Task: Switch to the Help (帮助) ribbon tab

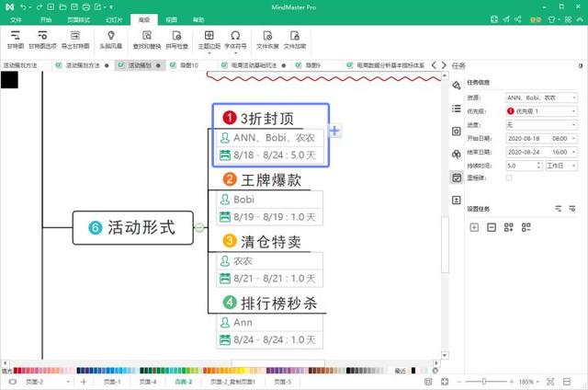Action: [x=198, y=20]
